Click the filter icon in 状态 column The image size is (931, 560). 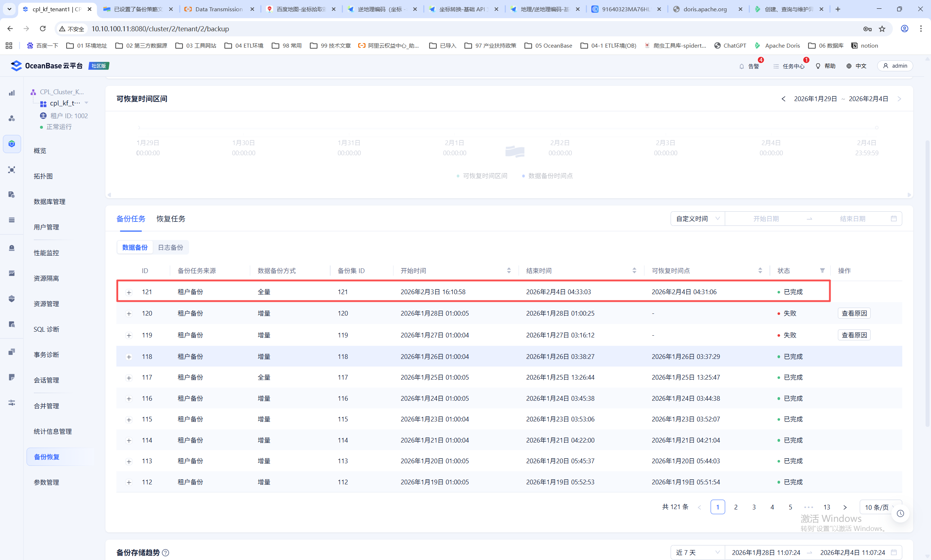[x=822, y=271]
